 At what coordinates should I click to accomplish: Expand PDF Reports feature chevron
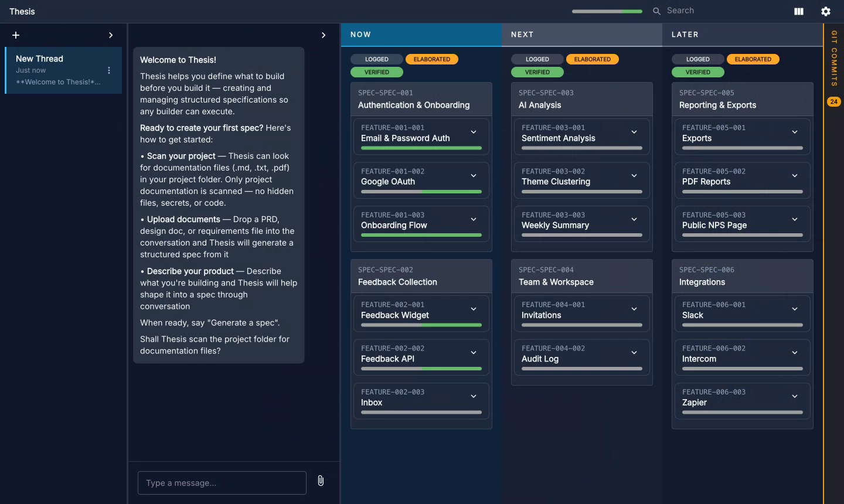coord(795,176)
